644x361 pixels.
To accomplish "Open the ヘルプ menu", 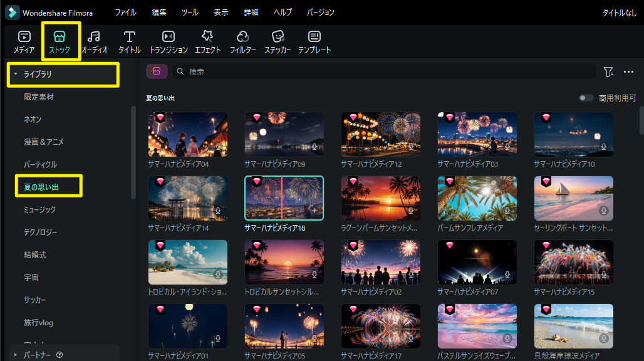I will [x=283, y=13].
